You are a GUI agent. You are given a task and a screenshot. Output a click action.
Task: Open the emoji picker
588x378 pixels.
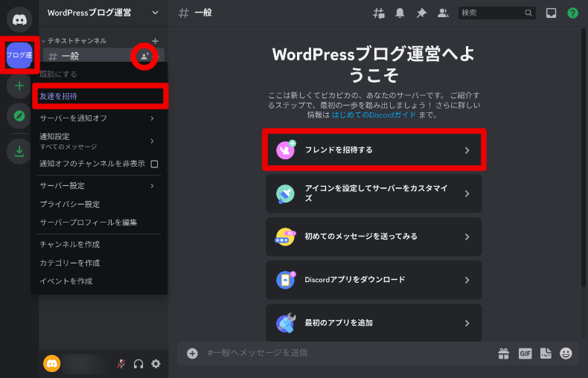566,353
